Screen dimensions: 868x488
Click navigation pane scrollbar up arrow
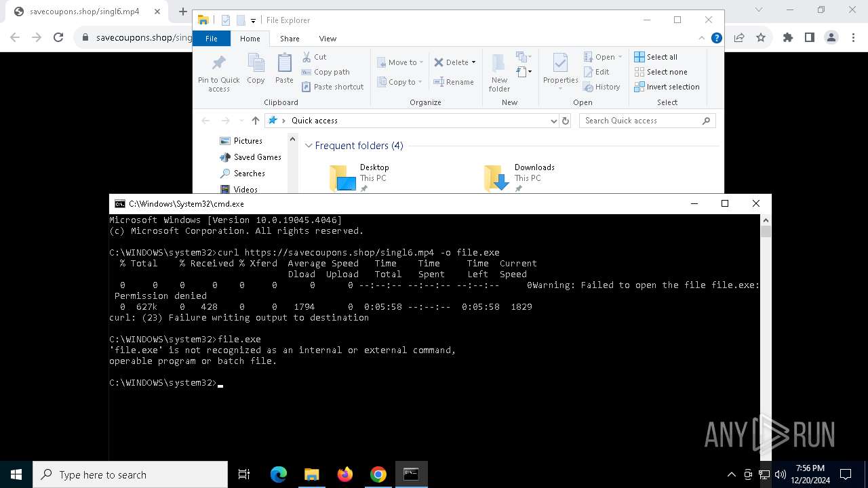click(293, 140)
